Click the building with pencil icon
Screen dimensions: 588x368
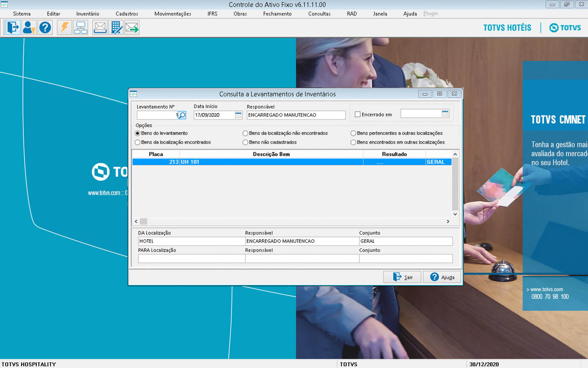[x=116, y=28]
